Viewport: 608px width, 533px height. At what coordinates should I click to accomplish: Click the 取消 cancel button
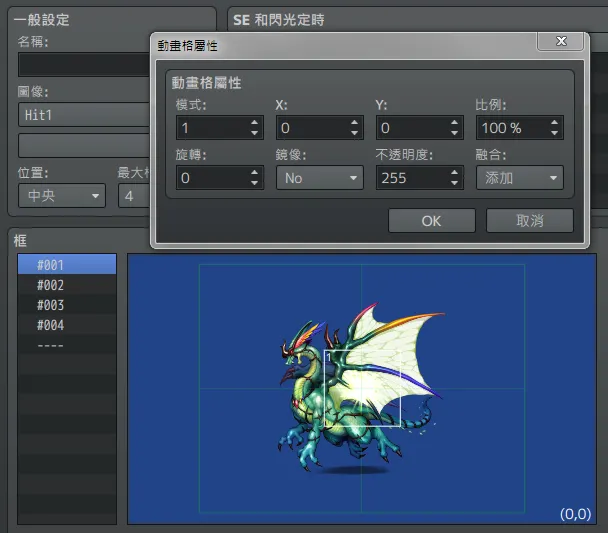530,221
